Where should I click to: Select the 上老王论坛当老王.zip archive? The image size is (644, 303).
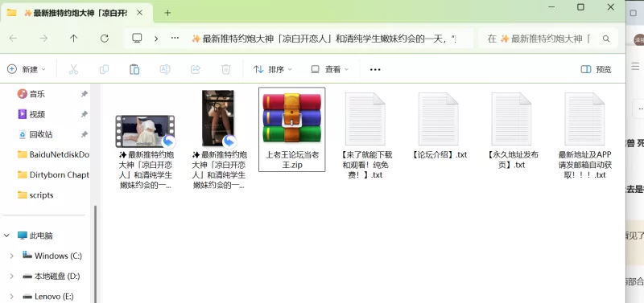coord(291,129)
